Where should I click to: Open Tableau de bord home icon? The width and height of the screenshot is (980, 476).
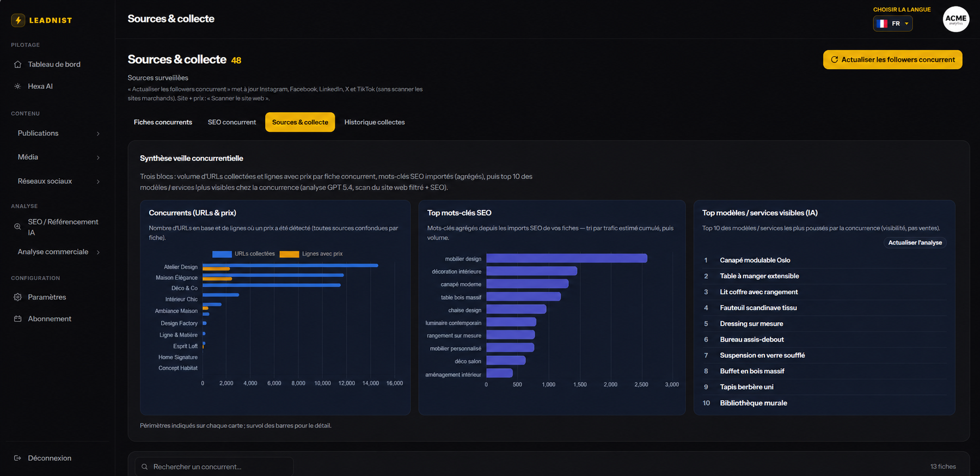click(17, 64)
